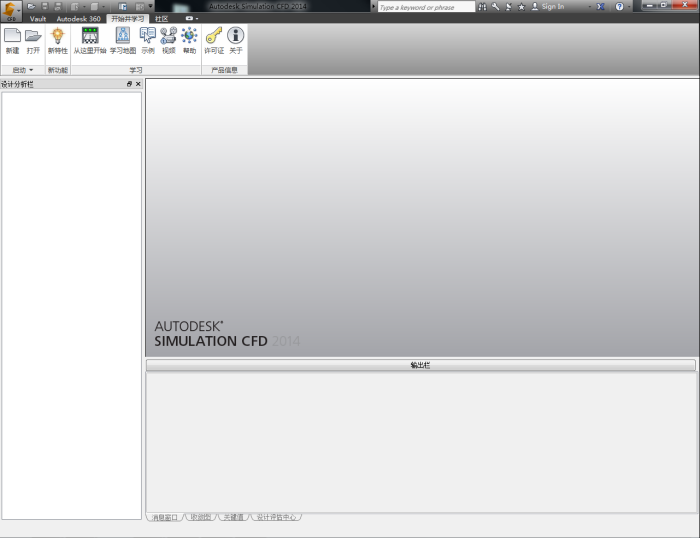Image resolution: width=700 pixels, height=538 pixels.
Task: Click the satellite communication center icon
Action: [x=508, y=7]
